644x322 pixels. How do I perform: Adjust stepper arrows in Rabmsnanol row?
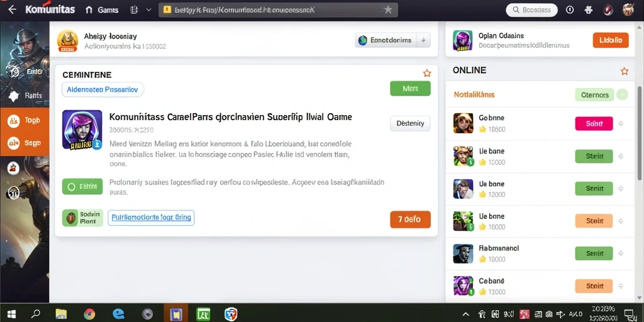[621, 253]
